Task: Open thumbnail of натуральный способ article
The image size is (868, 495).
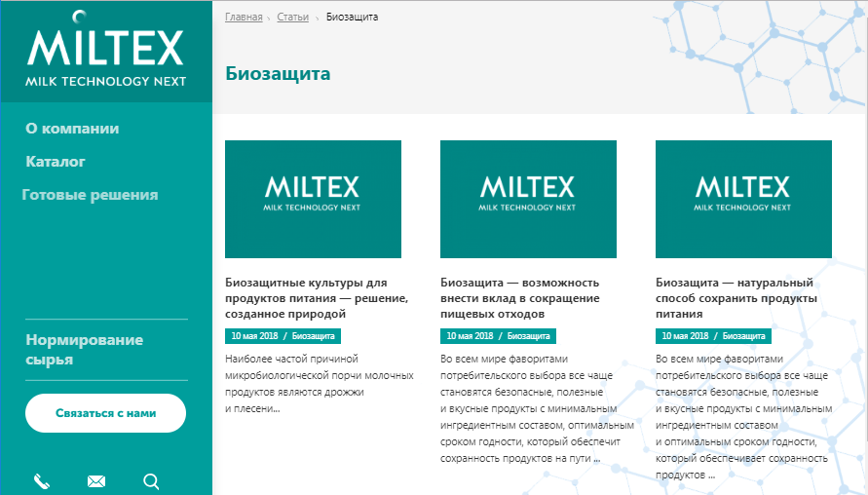Action: click(x=743, y=199)
